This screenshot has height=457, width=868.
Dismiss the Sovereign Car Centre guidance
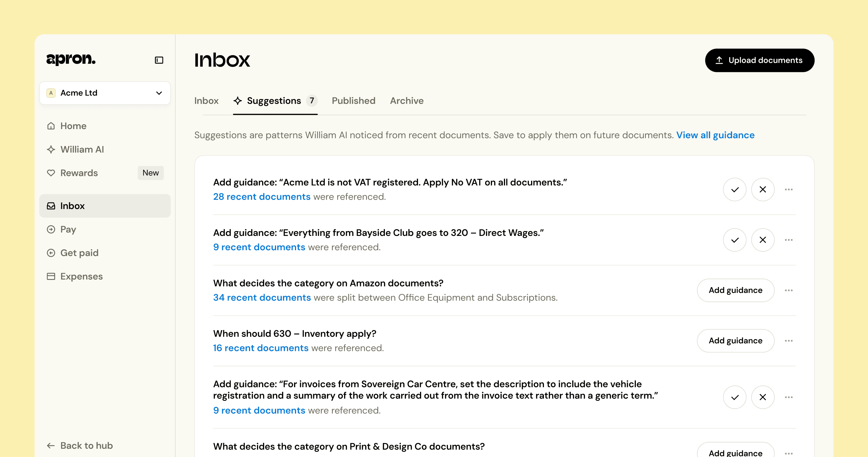pyautogui.click(x=763, y=397)
